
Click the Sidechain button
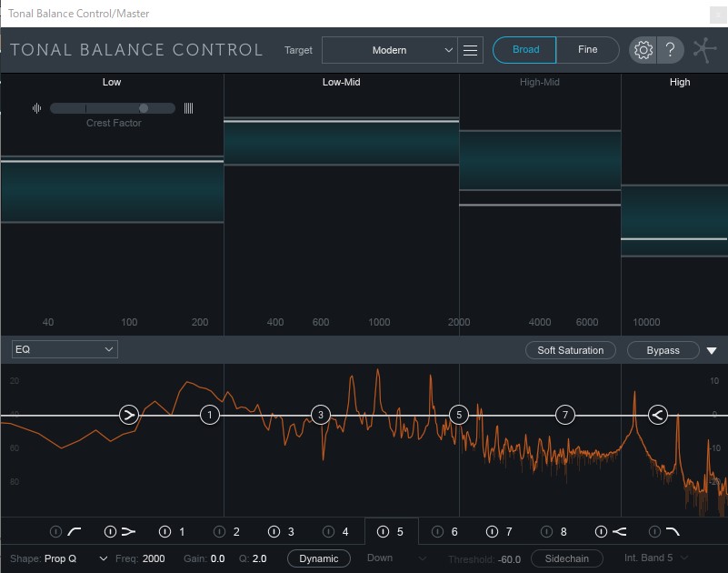tap(566, 558)
